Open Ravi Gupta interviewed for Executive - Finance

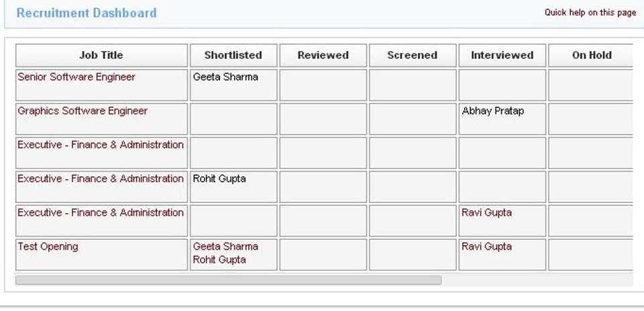click(486, 212)
